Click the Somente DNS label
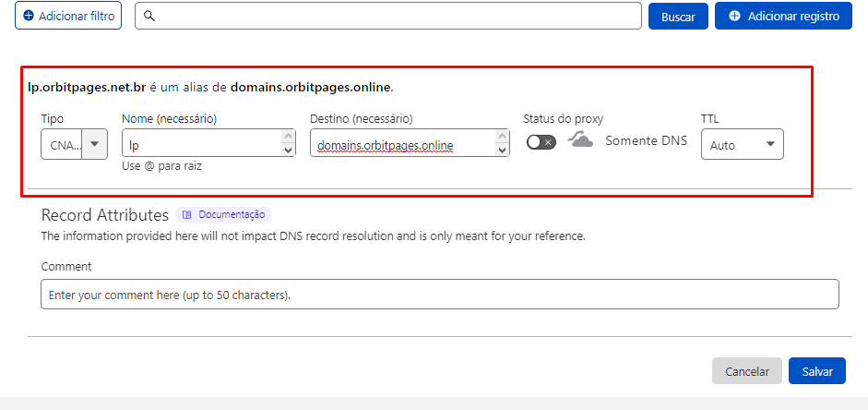This screenshot has width=868, height=410. (x=646, y=141)
